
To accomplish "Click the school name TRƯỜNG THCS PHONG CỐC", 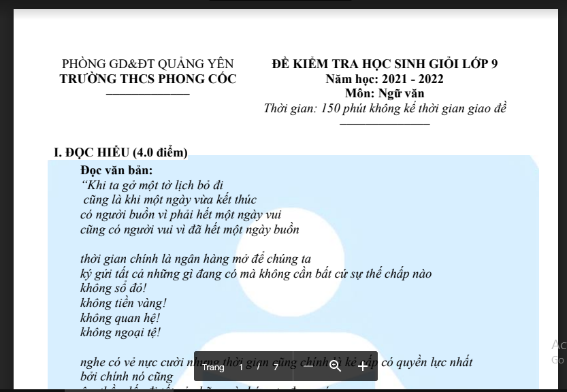I will click(x=148, y=78).
